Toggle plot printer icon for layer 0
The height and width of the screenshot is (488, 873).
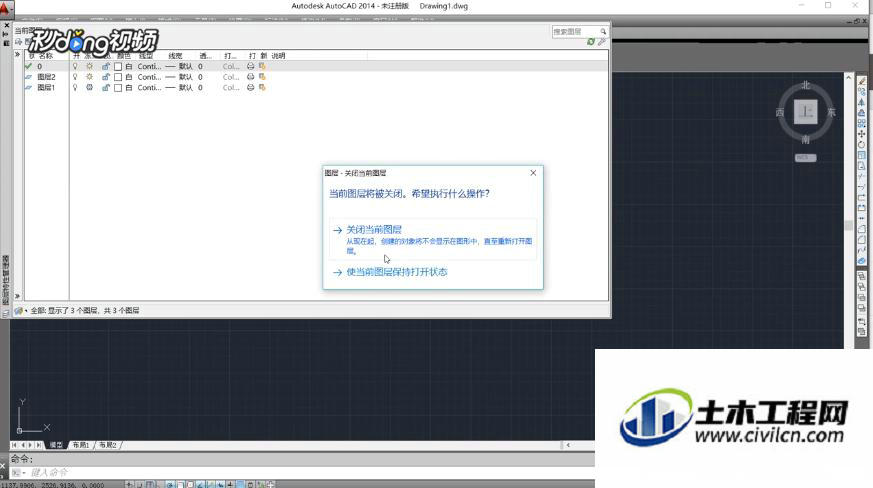(x=251, y=66)
